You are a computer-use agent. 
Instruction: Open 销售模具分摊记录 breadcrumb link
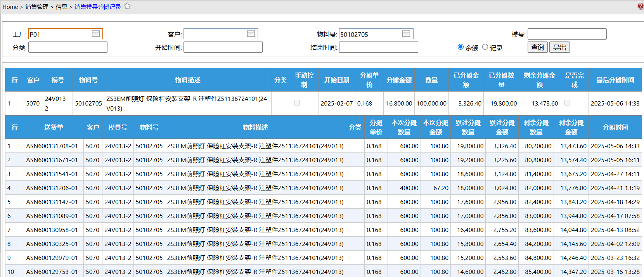tap(98, 7)
